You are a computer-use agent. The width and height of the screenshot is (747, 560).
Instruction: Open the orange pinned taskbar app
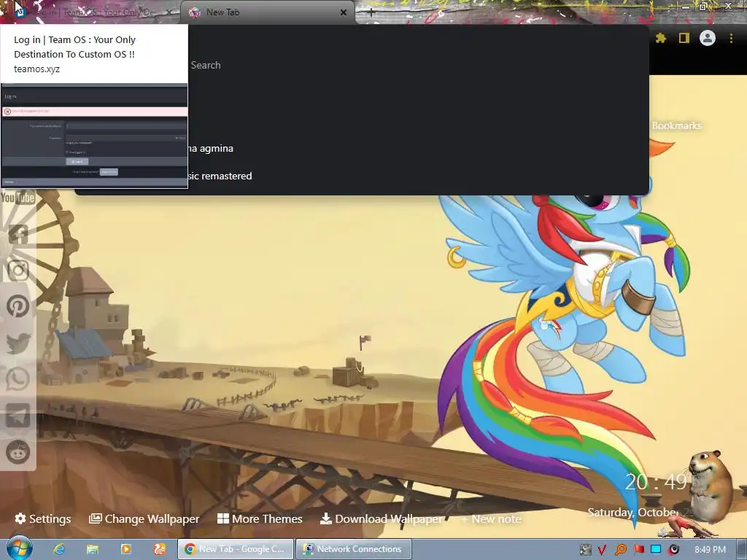(160, 549)
